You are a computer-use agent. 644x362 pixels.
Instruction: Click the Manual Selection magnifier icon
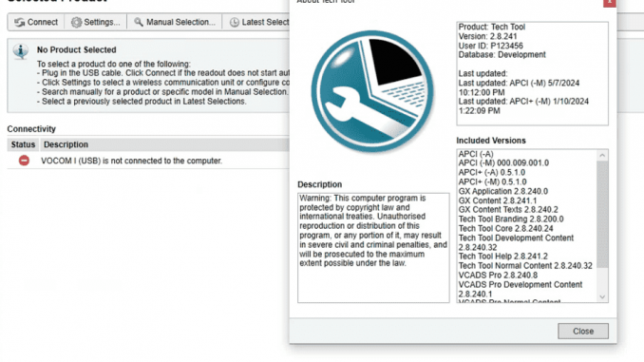pyautogui.click(x=139, y=22)
